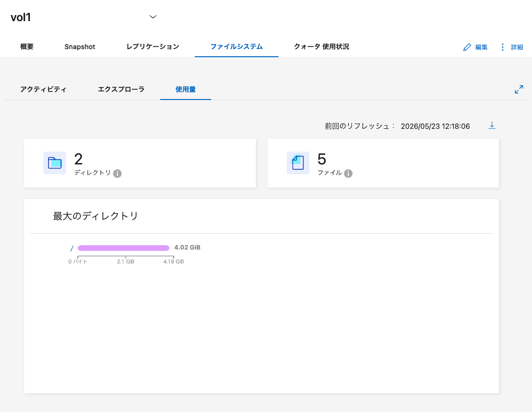
Task: Click the file document icon
Action: (298, 163)
